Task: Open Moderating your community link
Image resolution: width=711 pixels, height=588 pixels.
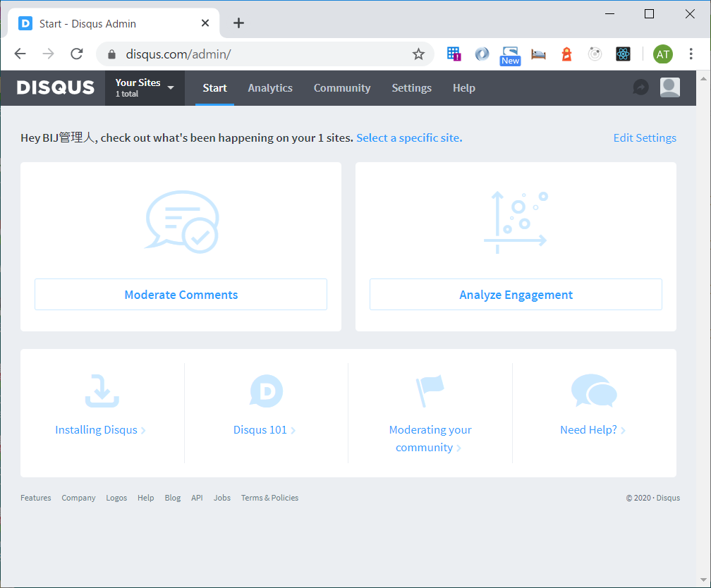Action: pyautogui.click(x=430, y=439)
